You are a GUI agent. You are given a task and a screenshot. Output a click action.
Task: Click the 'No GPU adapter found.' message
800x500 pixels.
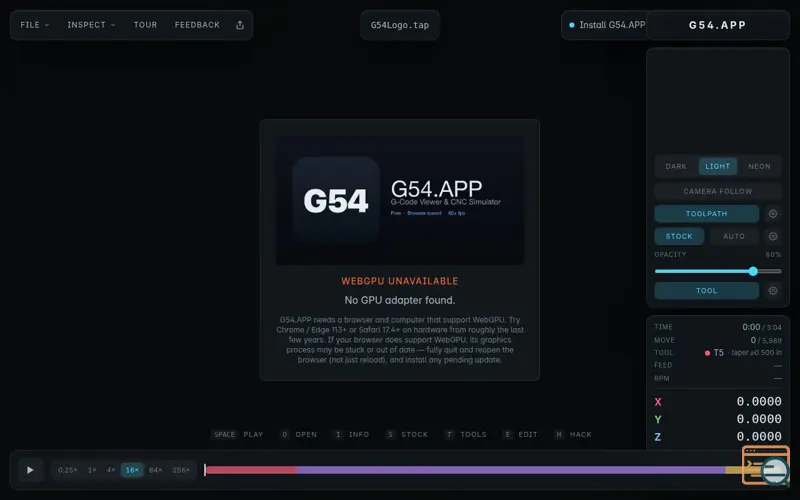tap(399, 301)
